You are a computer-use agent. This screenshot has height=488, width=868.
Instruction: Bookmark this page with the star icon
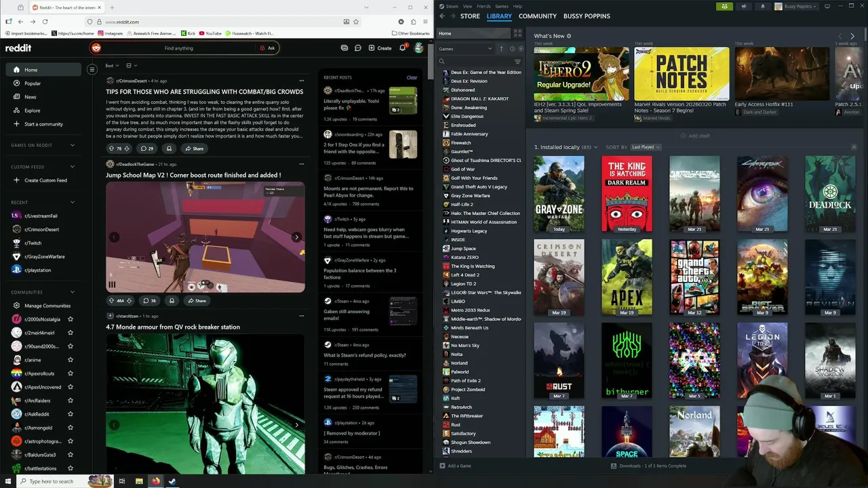tap(357, 22)
